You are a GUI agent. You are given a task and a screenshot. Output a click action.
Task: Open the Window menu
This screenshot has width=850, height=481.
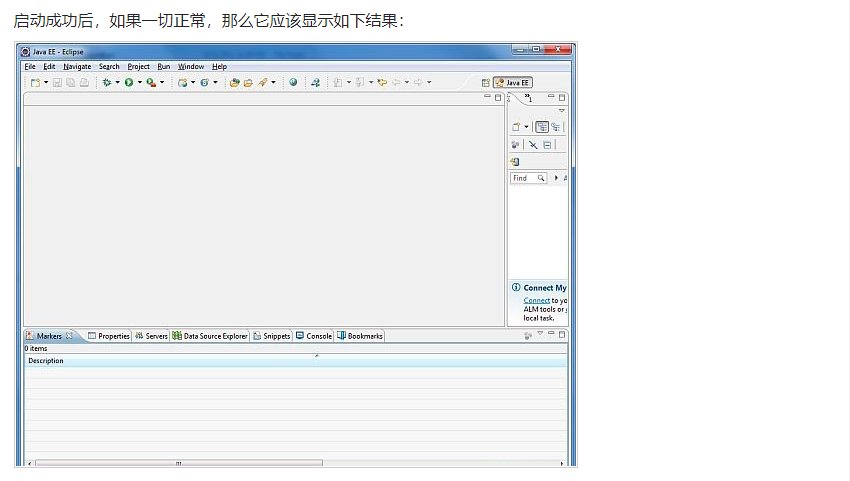(191, 67)
